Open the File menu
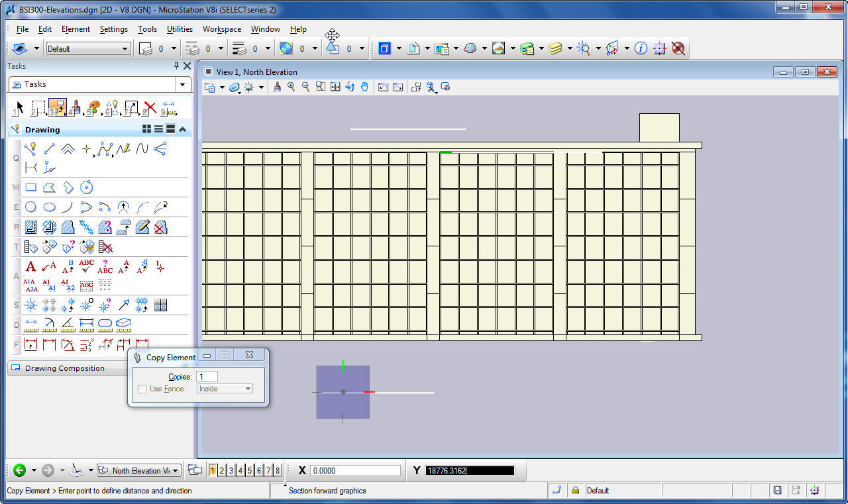 coord(23,29)
